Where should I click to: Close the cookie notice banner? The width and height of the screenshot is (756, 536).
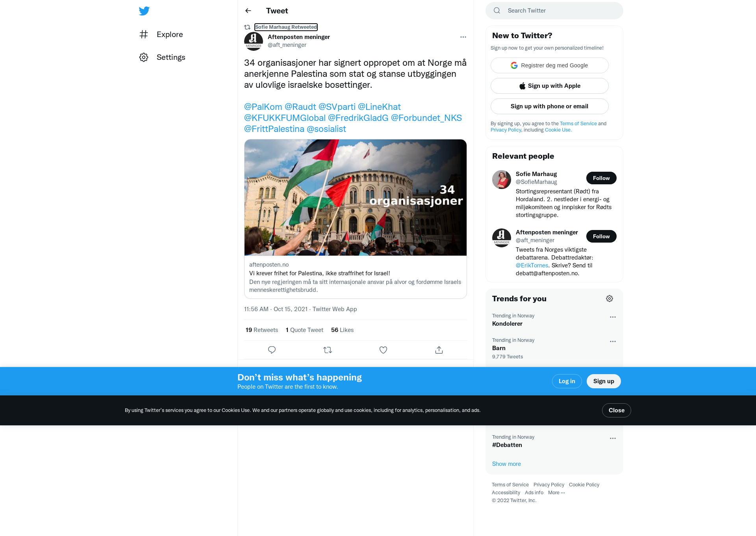616,410
